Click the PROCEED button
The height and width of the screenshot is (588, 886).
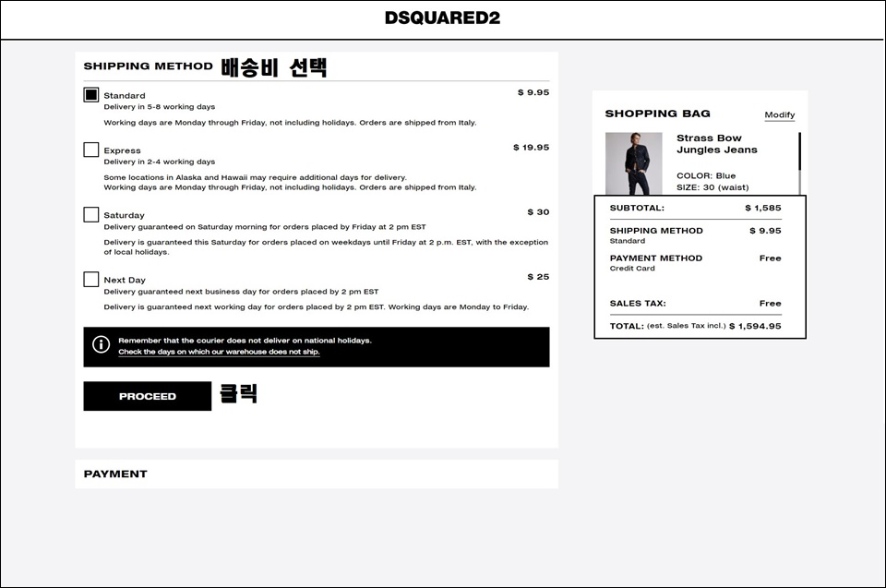coord(148,396)
